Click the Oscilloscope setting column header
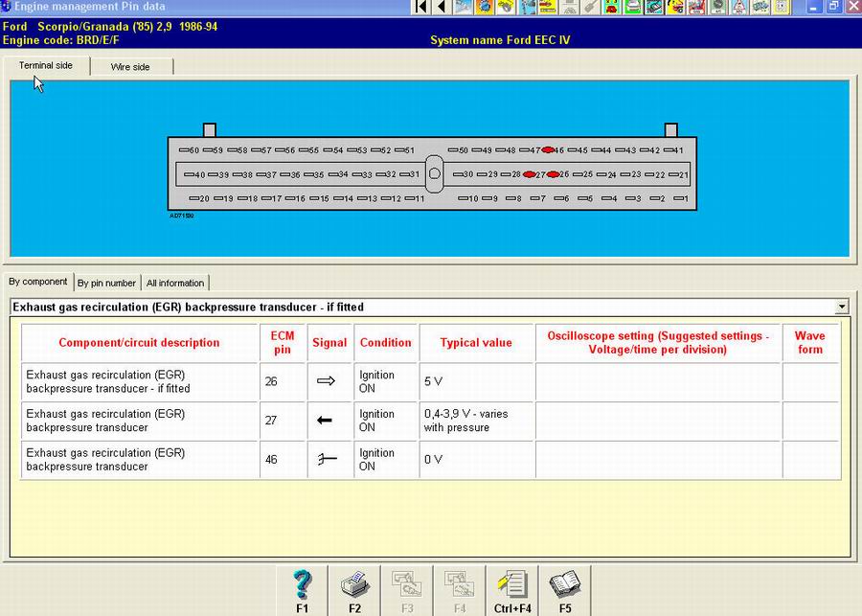The height and width of the screenshot is (616, 862). (x=658, y=343)
